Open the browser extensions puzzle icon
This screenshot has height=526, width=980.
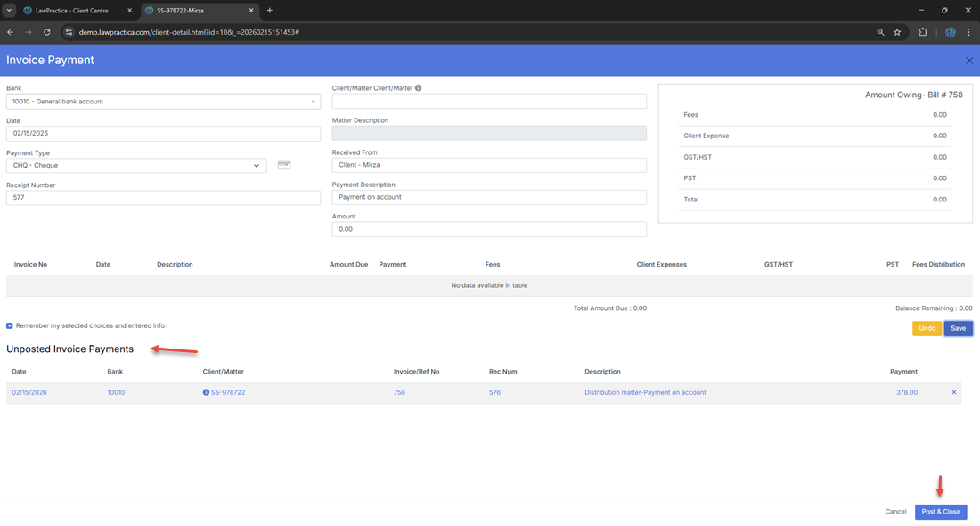pos(923,32)
